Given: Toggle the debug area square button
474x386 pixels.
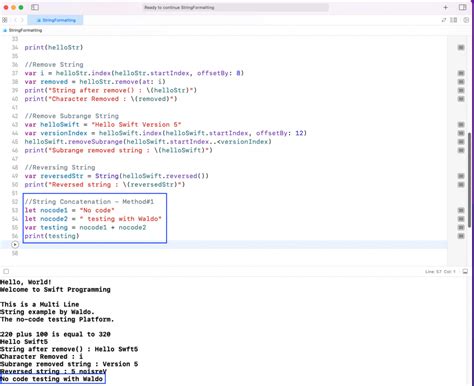Looking at the screenshot, I should [6, 271].
